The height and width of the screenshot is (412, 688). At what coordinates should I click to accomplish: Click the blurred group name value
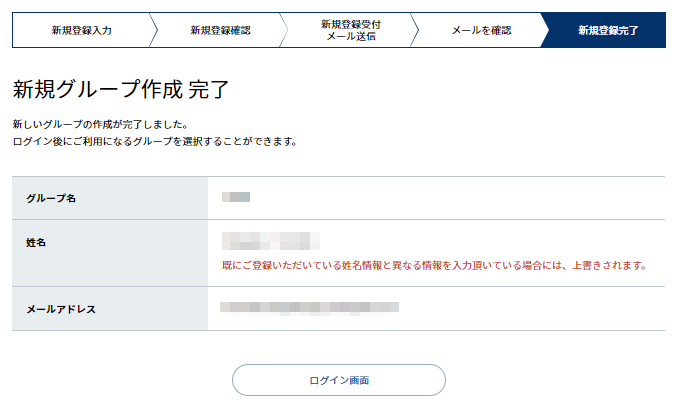tap(236, 197)
